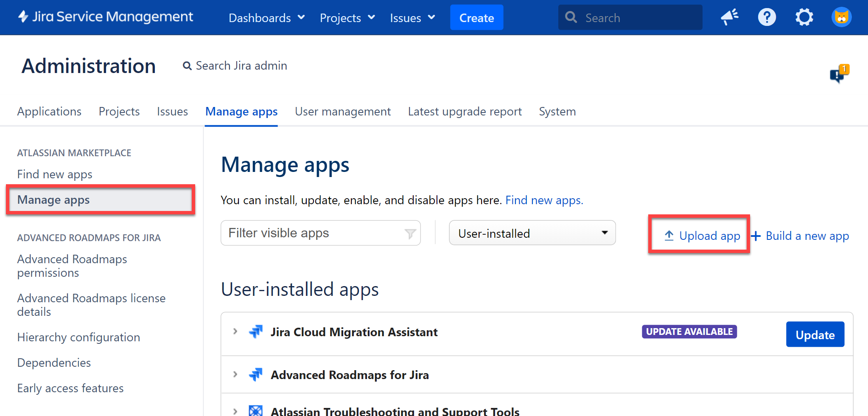Screen dimensions: 868x416
Task: Click the top Search field
Action: 630,17
